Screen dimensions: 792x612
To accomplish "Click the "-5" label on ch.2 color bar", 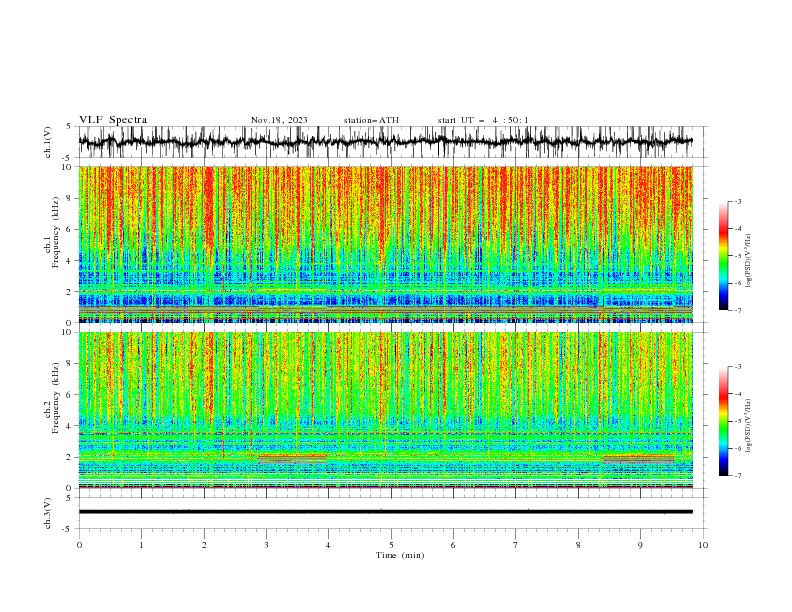I will click(737, 421).
